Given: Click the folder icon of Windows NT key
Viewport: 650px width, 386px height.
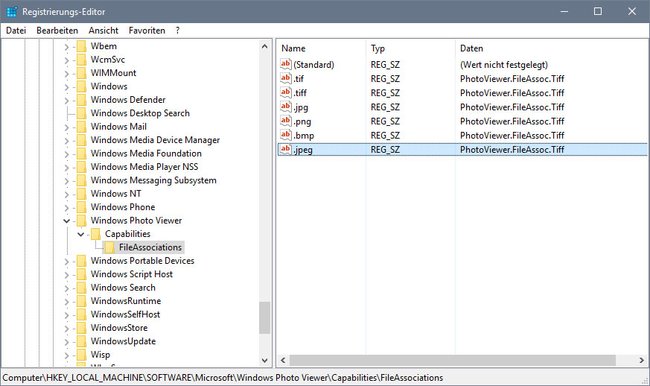Looking at the screenshot, I should point(82,194).
